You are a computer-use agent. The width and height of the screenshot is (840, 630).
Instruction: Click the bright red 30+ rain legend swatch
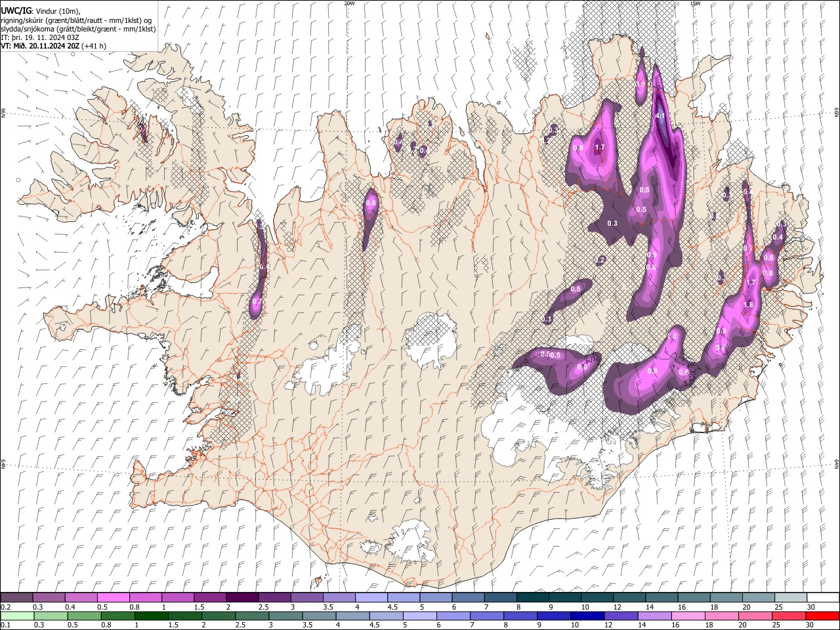[822, 616]
